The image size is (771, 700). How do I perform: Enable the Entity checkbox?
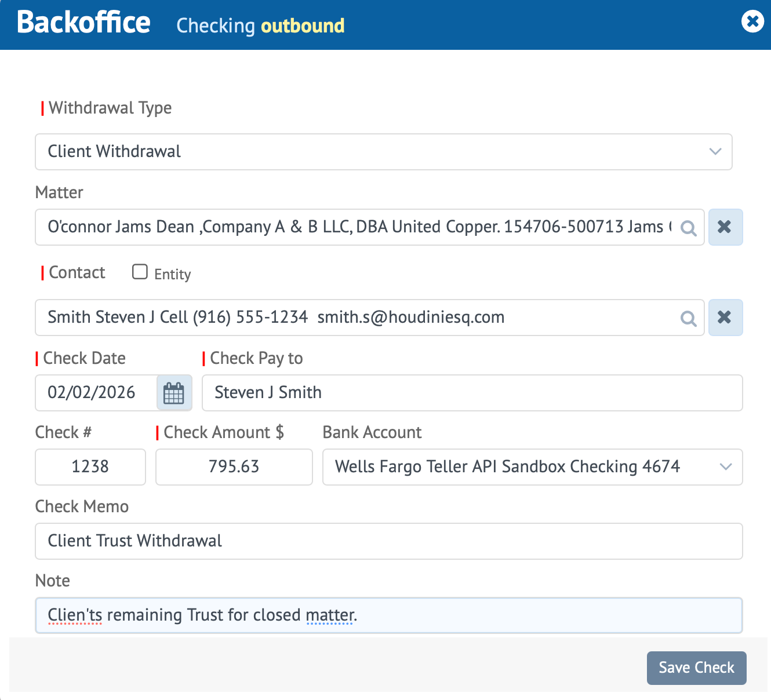point(140,271)
